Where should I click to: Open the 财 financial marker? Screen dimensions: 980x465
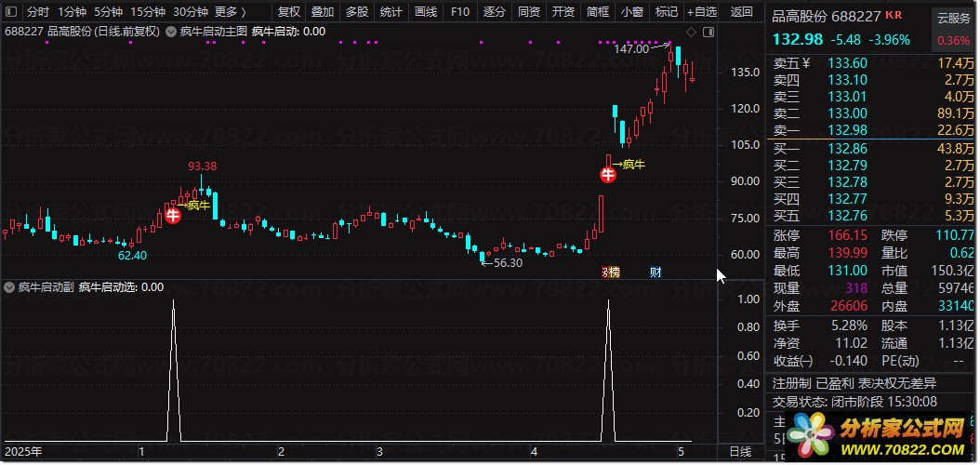[x=656, y=272]
